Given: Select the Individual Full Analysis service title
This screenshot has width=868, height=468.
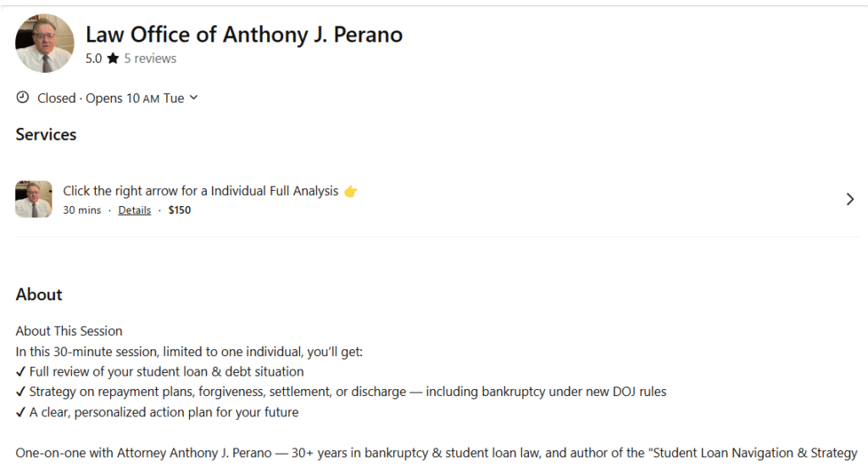Looking at the screenshot, I should coord(201,191).
